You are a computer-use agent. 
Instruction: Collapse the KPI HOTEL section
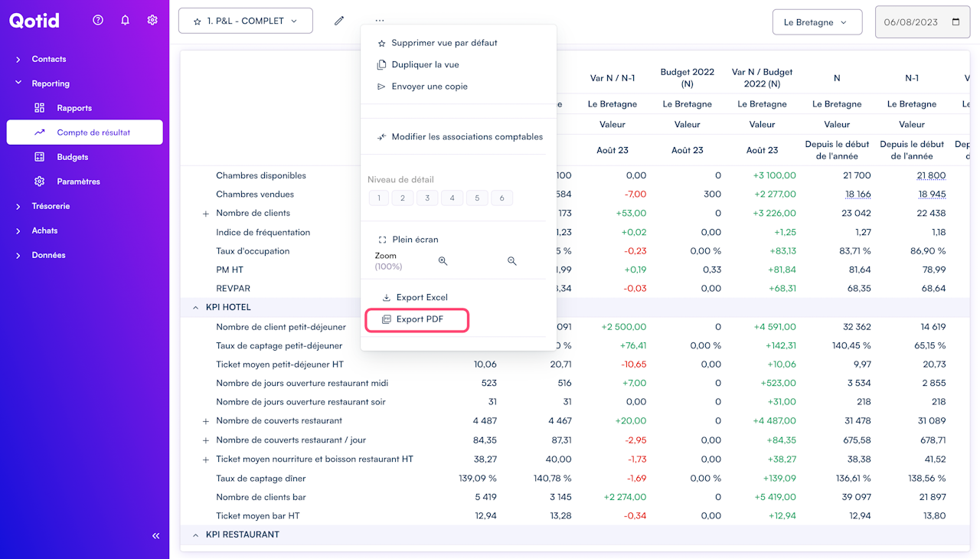195,308
